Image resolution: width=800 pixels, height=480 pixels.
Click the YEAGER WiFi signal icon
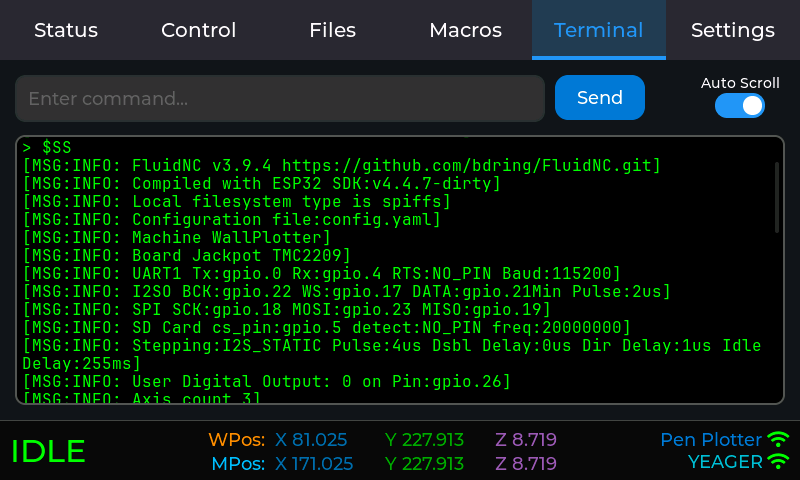pos(778,461)
